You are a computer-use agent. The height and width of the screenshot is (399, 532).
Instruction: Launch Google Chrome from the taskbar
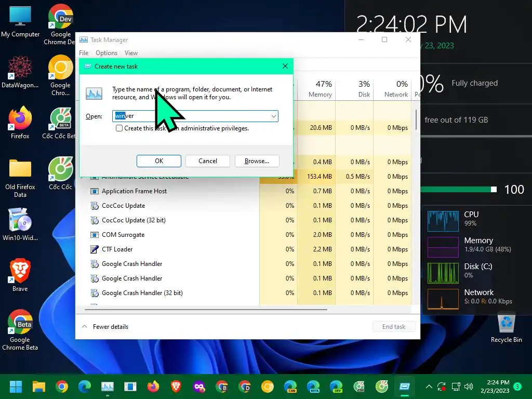tap(62, 387)
